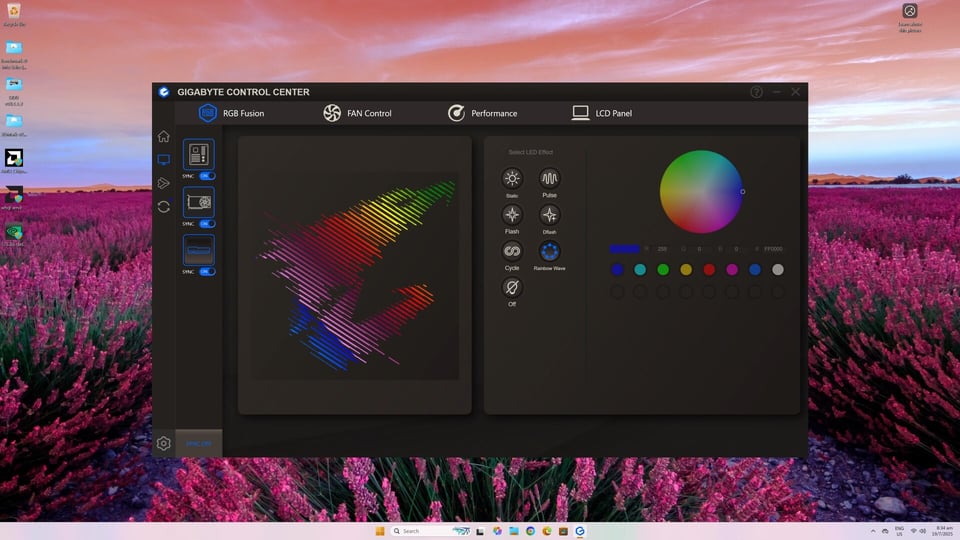The image size is (960, 540).
Task: Select the graphics card device icon
Action: tap(199, 202)
